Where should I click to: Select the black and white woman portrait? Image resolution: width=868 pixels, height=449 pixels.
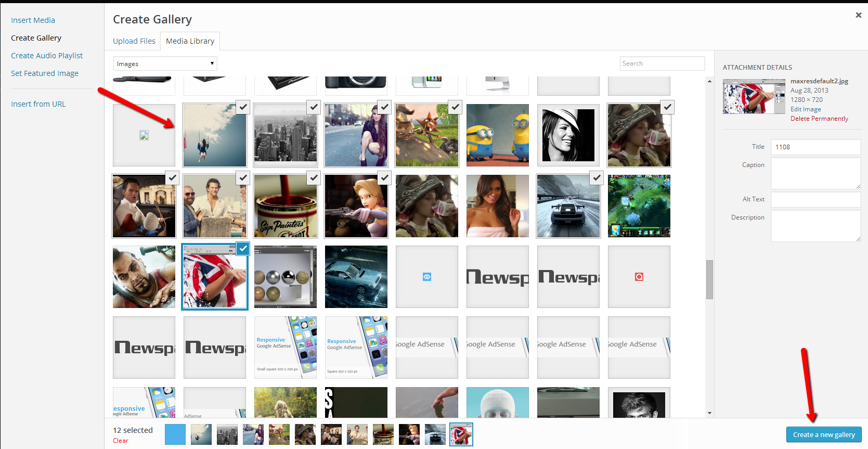[568, 135]
